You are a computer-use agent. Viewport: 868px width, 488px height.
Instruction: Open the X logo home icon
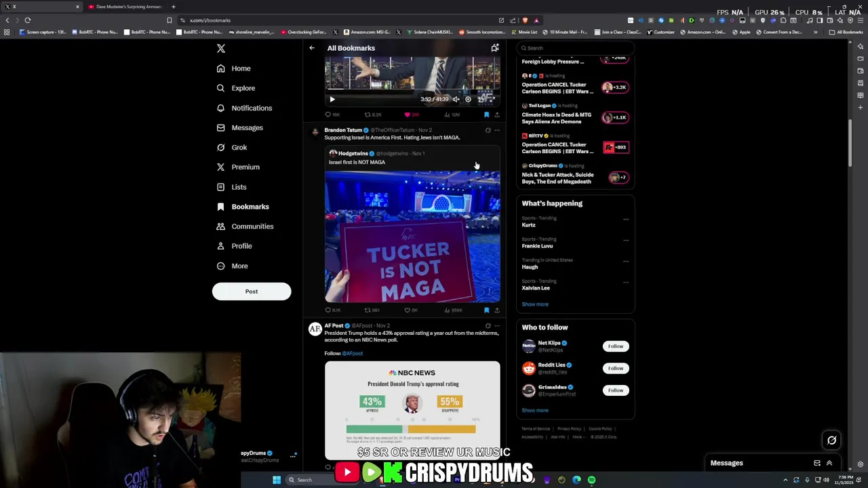point(220,48)
